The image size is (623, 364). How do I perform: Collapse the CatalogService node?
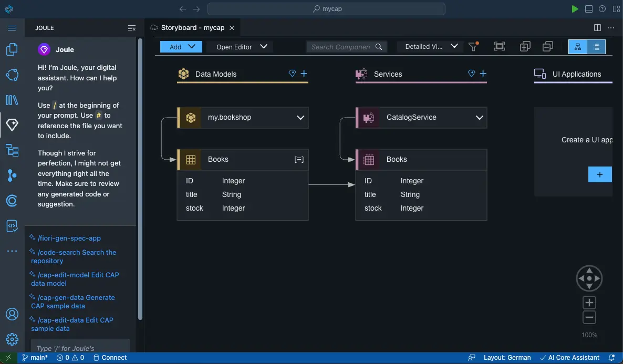point(479,118)
